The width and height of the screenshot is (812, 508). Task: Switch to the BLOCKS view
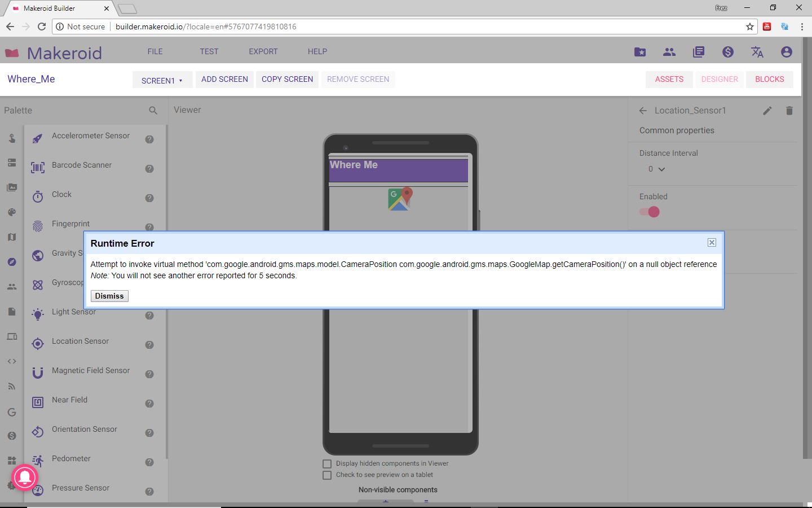click(770, 79)
